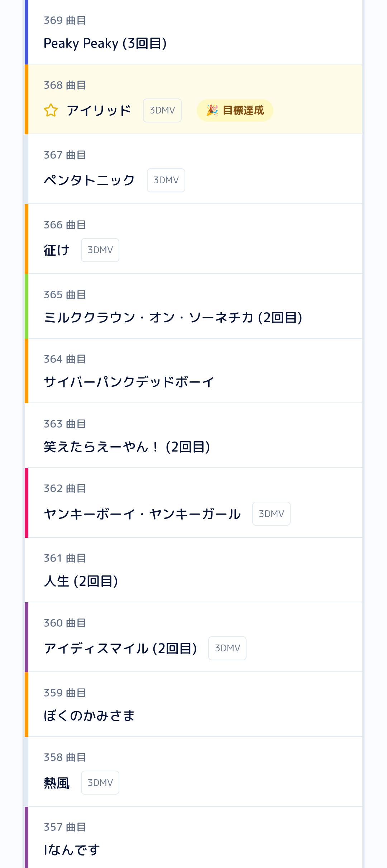Select 笑えたらえーやん！ (2回目) song
The height and width of the screenshot is (868, 387).
tap(127, 447)
